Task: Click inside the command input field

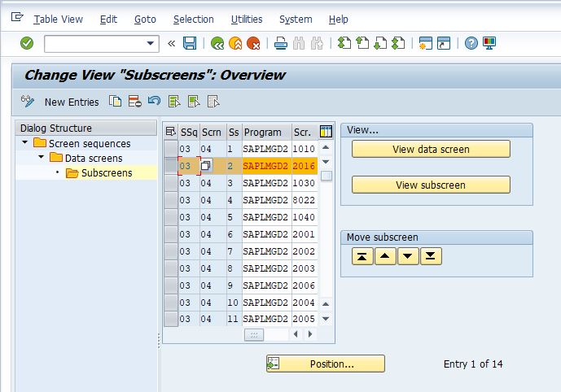Action: coord(94,44)
